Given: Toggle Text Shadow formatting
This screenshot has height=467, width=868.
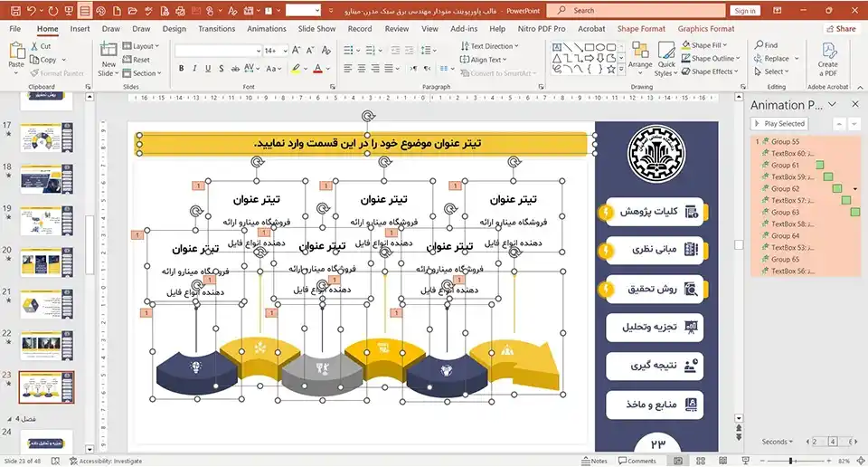Looking at the screenshot, I should tap(221, 68).
